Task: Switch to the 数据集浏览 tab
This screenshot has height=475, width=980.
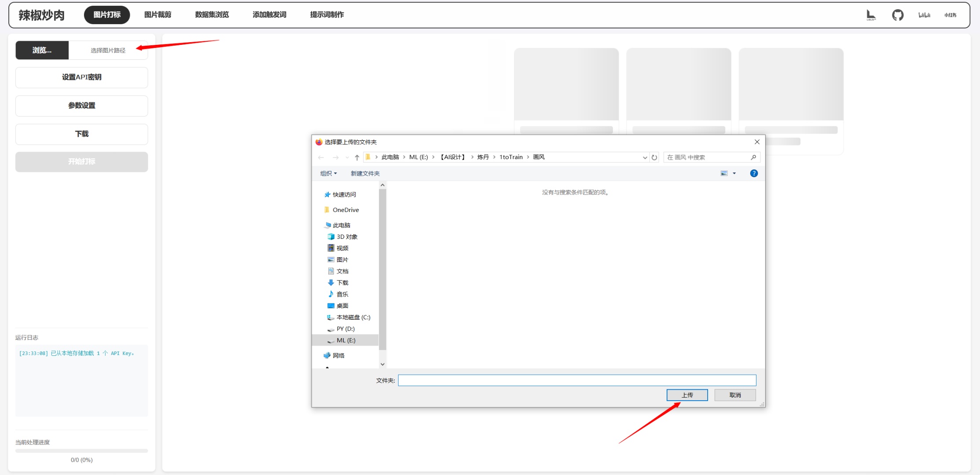Action: click(x=212, y=15)
